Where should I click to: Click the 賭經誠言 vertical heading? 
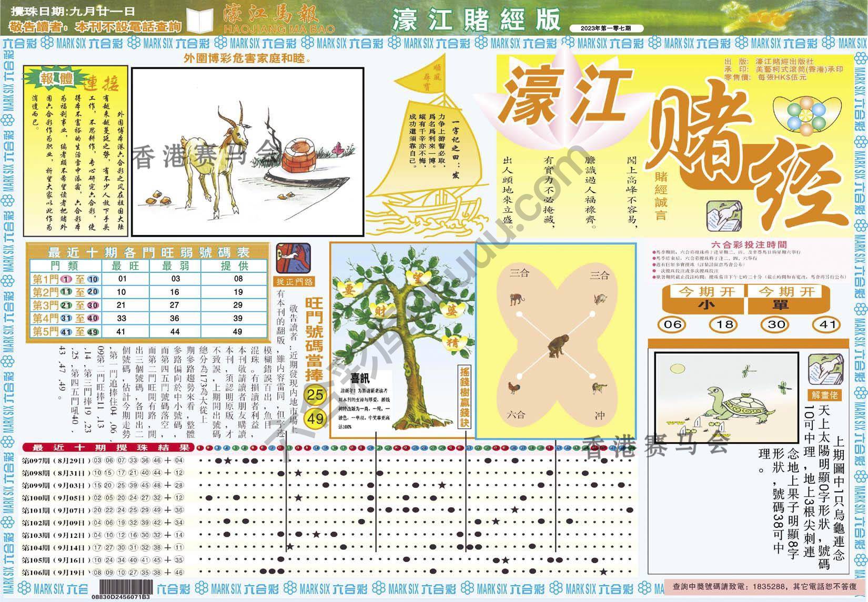[x=661, y=196]
